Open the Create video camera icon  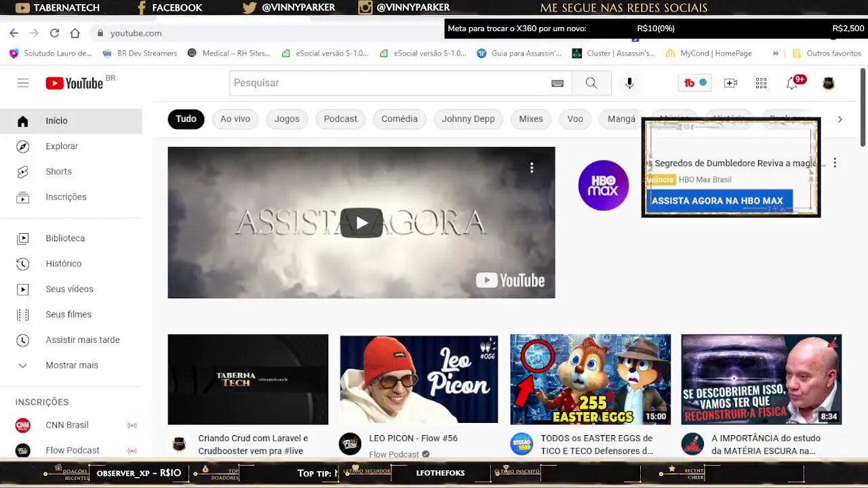tap(730, 83)
